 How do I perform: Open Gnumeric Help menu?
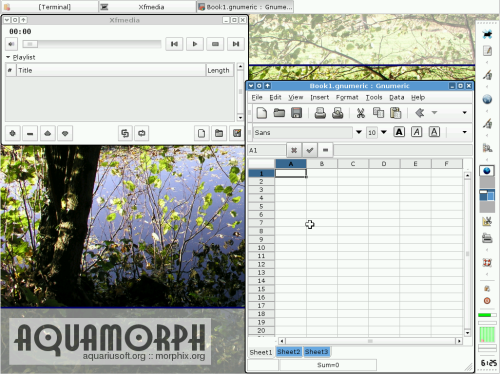click(418, 97)
